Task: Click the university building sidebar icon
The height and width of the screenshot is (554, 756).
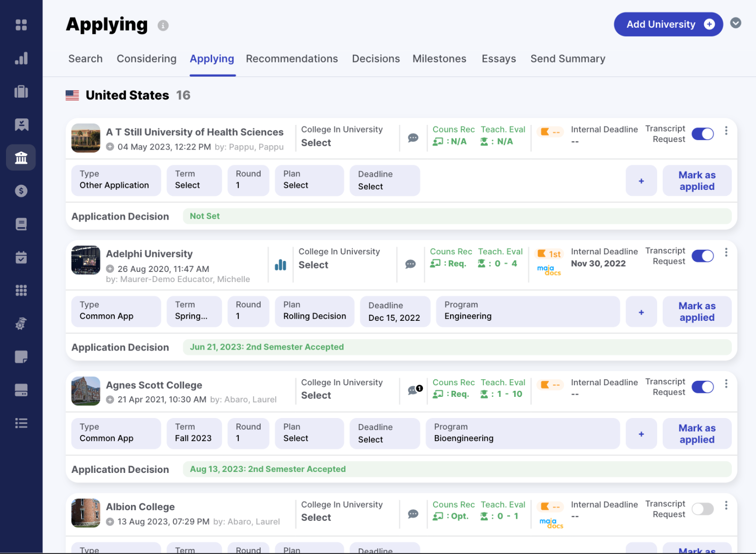Action: coord(21,158)
